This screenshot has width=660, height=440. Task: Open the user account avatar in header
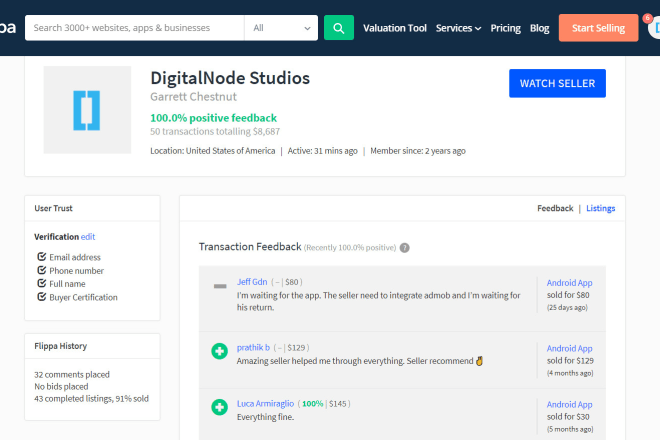[655, 29]
